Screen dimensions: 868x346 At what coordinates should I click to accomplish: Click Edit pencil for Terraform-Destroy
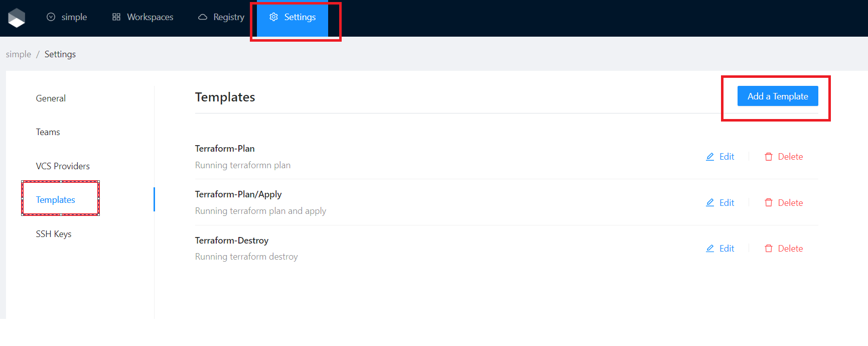point(710,249)
